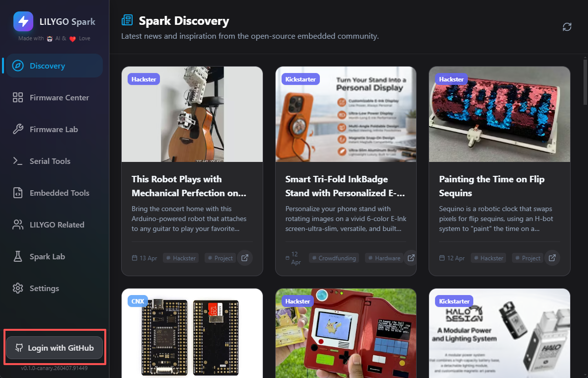The width and height of the screenshot is (588, 378).
Task: Click Login with GitHub button
Action: [x=54, y=348]
